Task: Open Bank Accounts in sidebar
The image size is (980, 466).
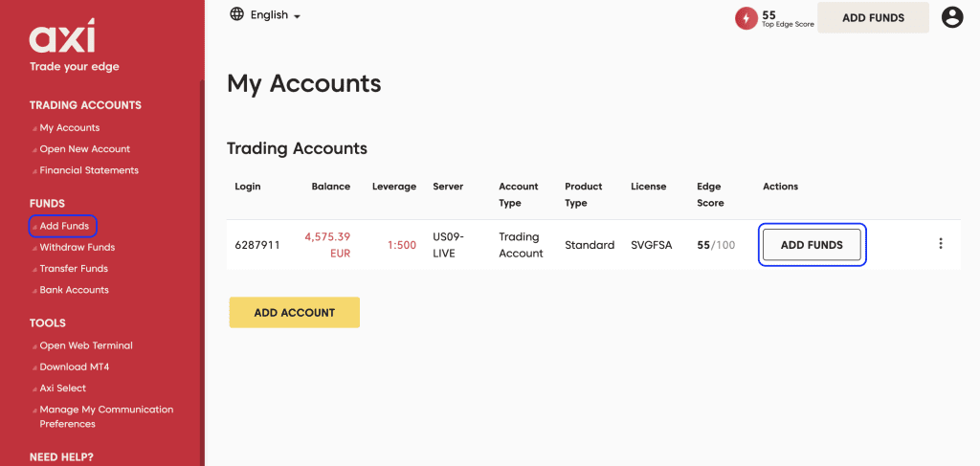Action: 74,290
